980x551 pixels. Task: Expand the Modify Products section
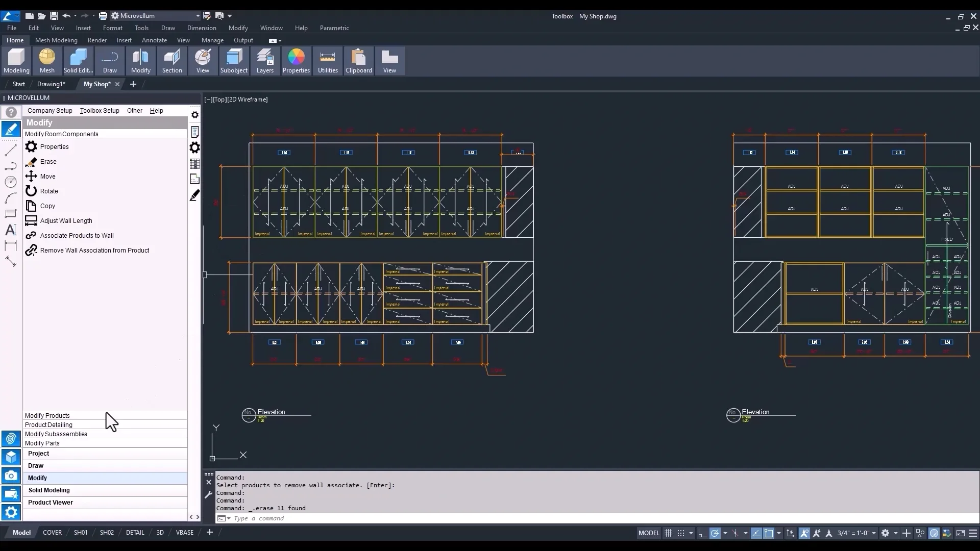[x=47, y=416]
